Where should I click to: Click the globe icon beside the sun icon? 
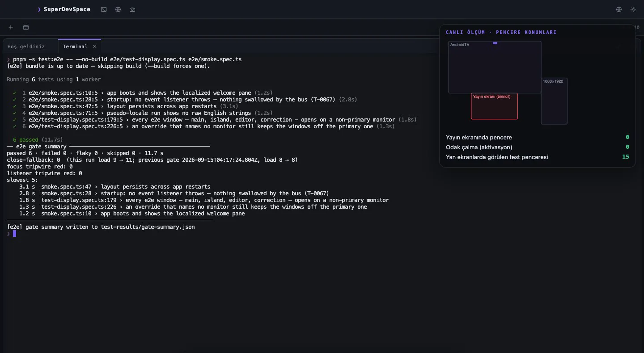619,9
